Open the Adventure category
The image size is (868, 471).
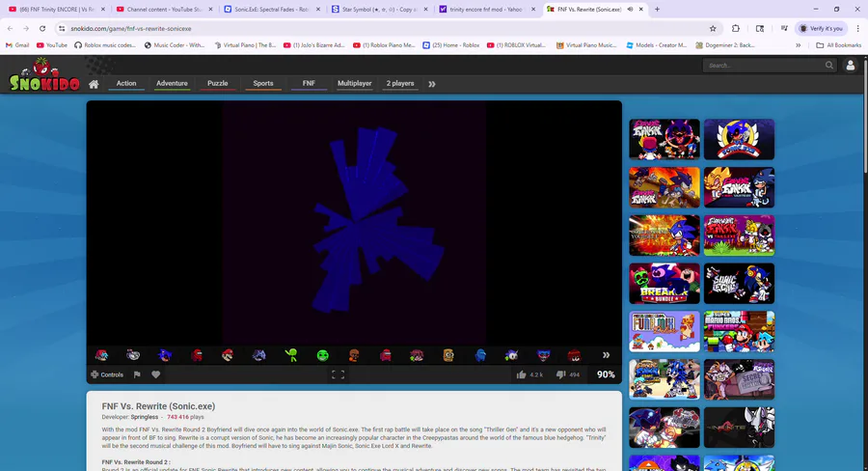[x=172, y=84]
